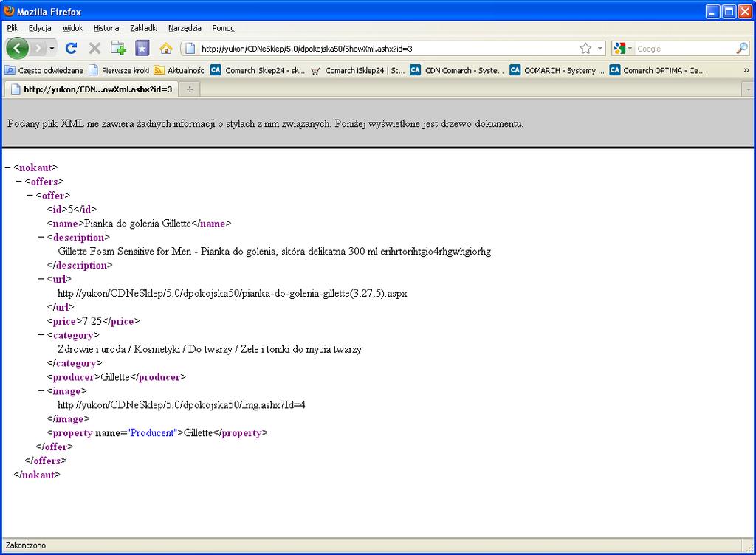
Task: Open the Pomoc menu
Action: coord(223,28)
